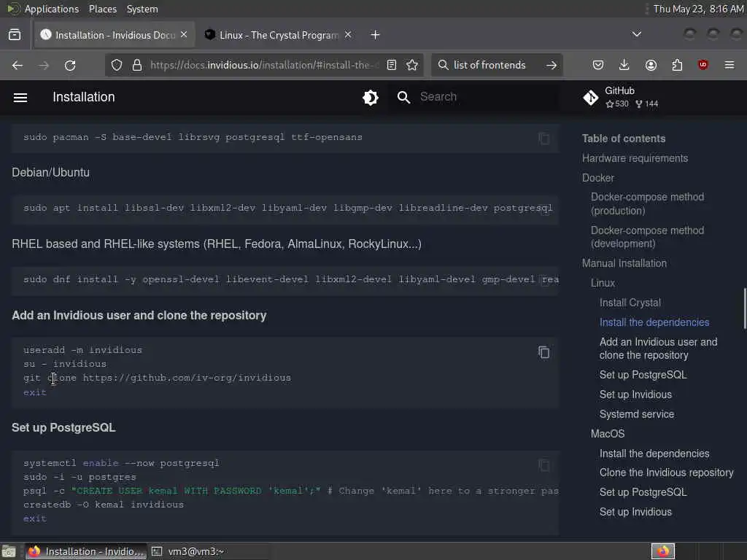The width and height of the screenshot is (747, 560).
Task: Click the table of contents scrollbar thumb
Action: click(x=745, y=308)
